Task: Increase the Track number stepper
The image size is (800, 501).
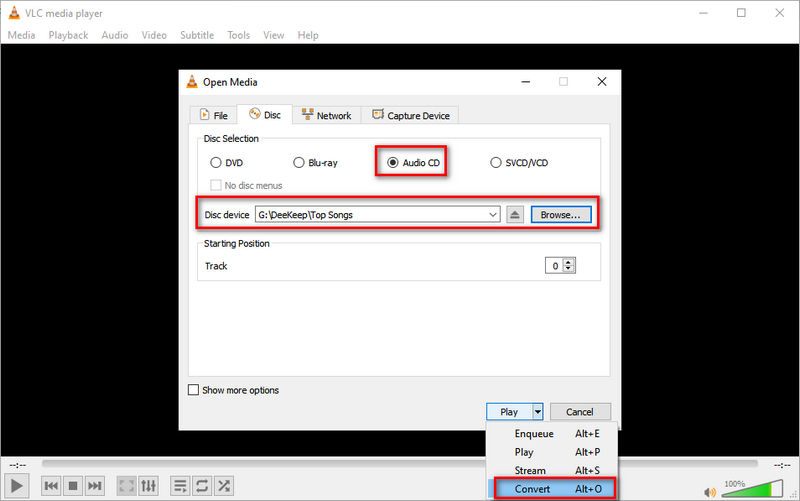Action: click(x=568, y=262)
